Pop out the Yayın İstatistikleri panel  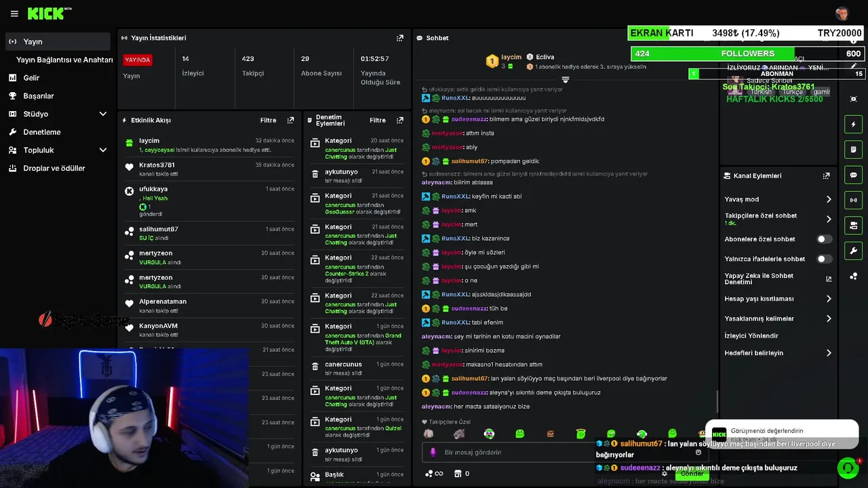click(400, 38)
